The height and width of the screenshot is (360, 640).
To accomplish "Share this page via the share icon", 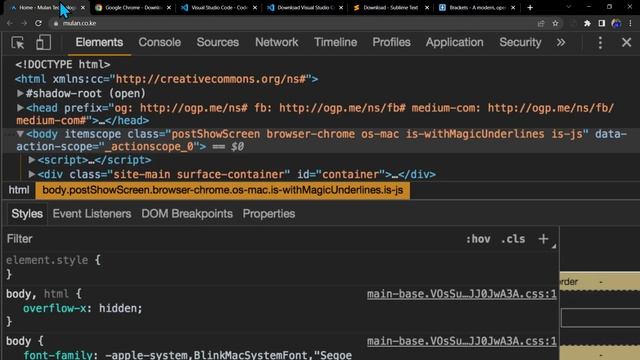I will tap(541, 23).
